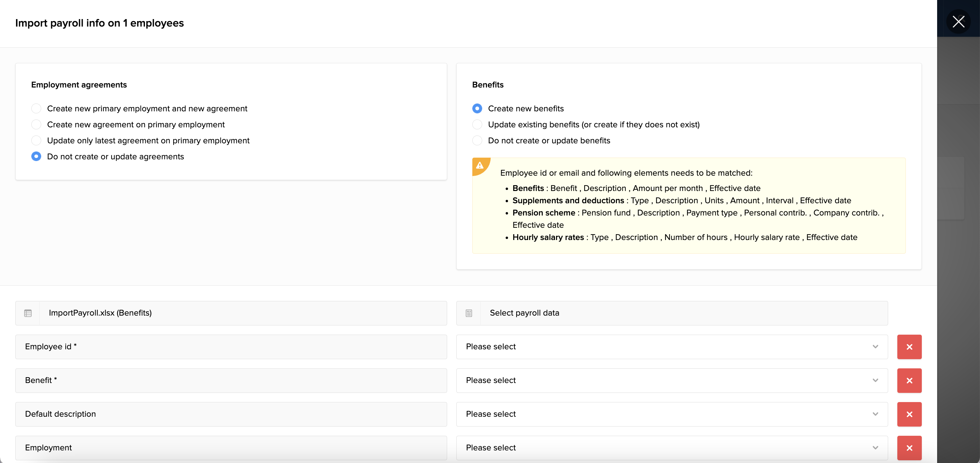This screenshot has width=980, height=463.
Task: Choose Update only latest agreement option
Action: click(36, 141)
